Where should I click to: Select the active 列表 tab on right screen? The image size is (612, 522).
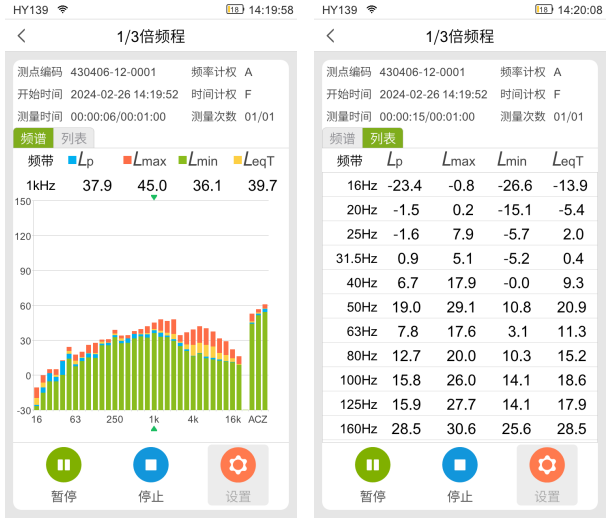(382, 139)
